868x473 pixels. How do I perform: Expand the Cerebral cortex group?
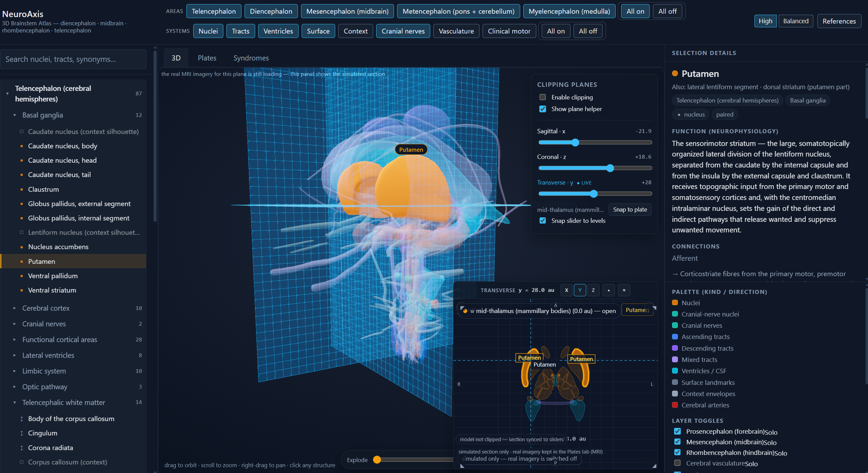coord(14,308)
